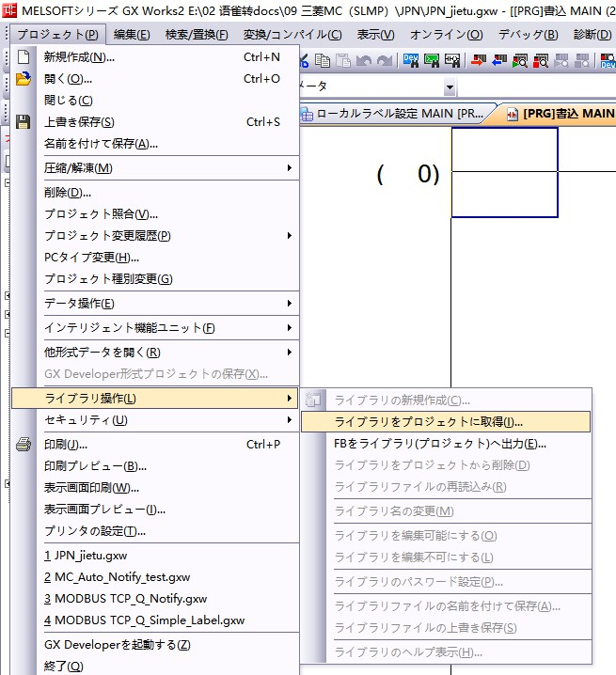Open the プロジェクト menu in menu bar

pyautogui.click(x=57, y=35)
